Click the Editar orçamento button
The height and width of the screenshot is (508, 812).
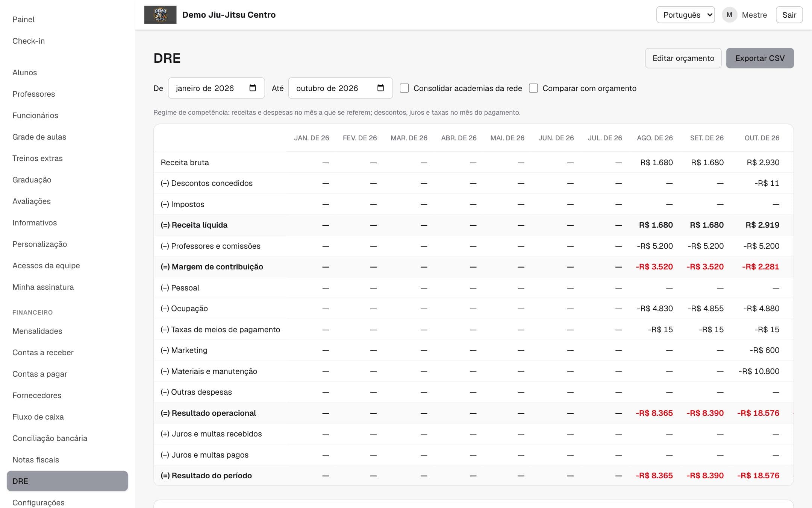click(x=683, y=58)
